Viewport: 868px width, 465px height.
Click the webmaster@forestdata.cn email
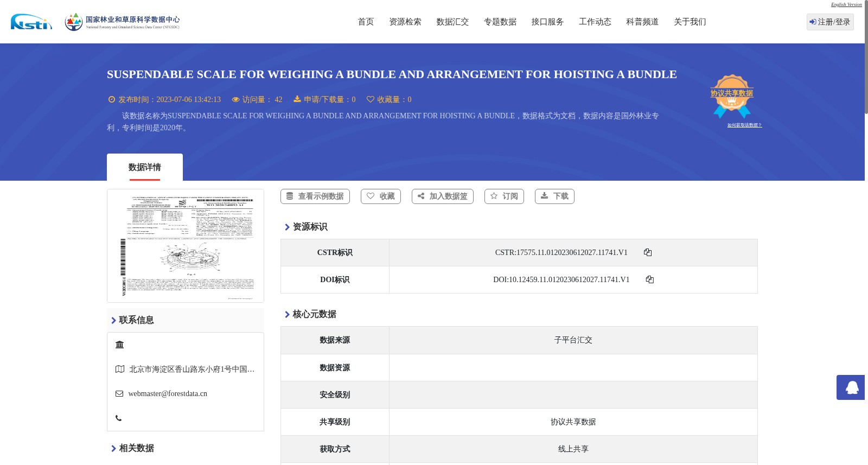(x=168, y=393)
